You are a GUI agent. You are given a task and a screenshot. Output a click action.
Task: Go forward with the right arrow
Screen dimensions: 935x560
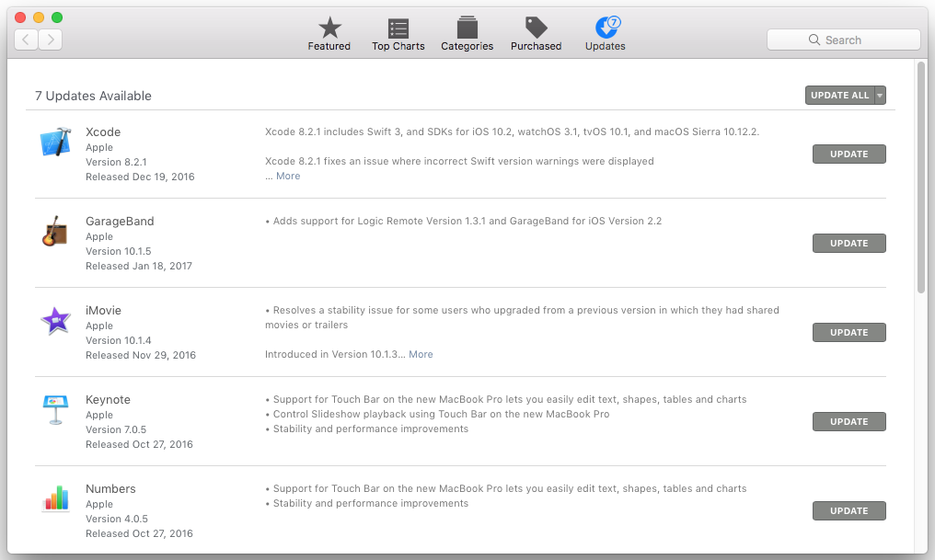(51, 40)
